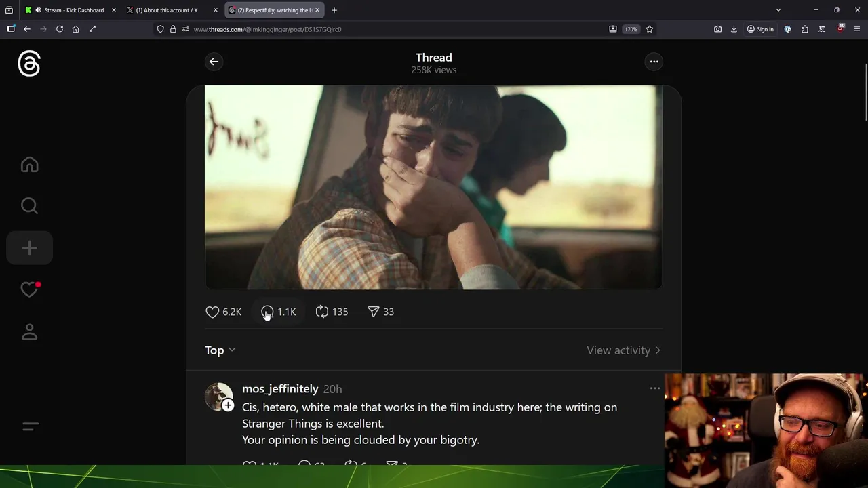
Task: Open tracking protection shield icon
Action: click(x=160, y=29)
